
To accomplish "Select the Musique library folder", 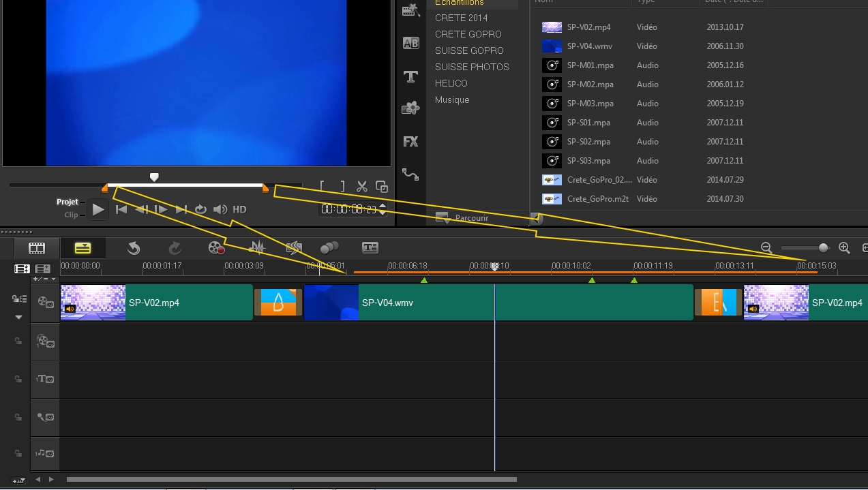I will 452,99.
